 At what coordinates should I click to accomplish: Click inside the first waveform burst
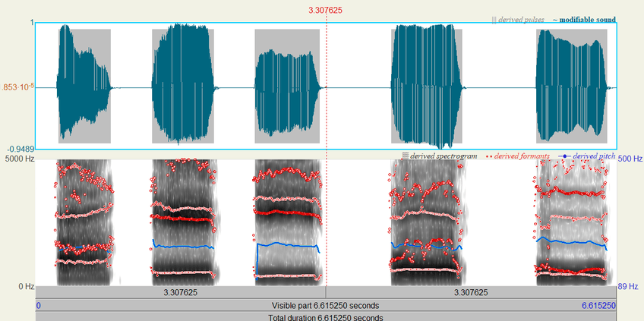point(83,86)
